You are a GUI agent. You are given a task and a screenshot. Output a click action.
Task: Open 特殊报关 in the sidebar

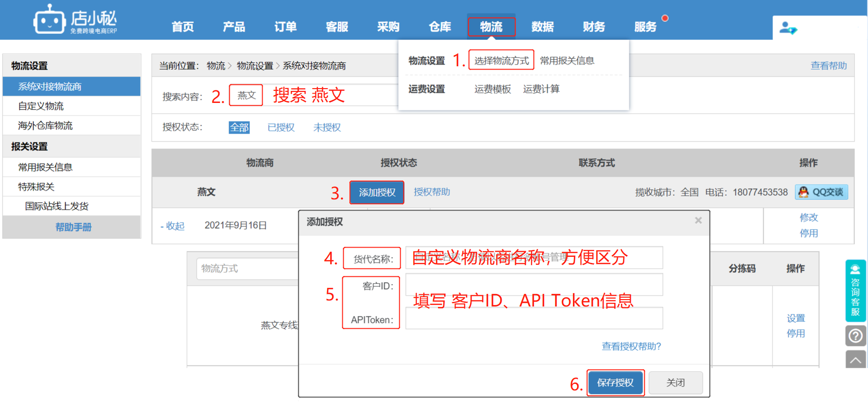tap(71, 187)
